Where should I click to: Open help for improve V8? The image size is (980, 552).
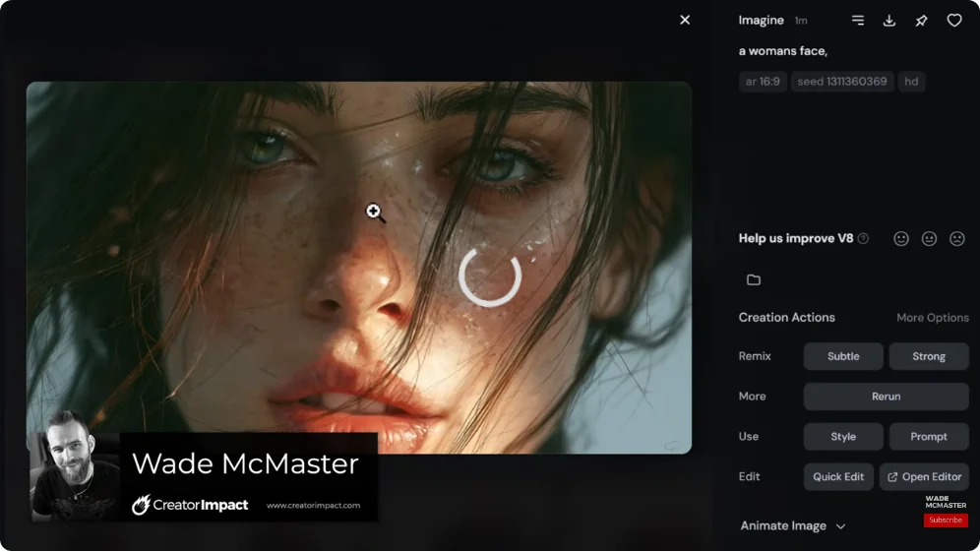pyautogui.click(x=863, y=238)
